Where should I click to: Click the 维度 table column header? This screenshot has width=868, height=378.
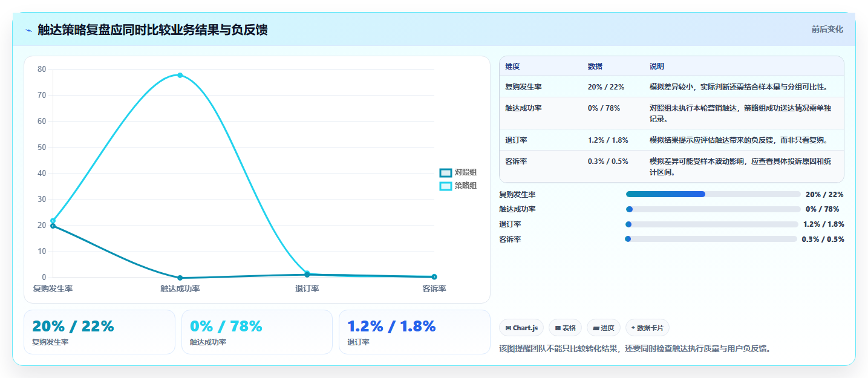(x=512, y=67)
